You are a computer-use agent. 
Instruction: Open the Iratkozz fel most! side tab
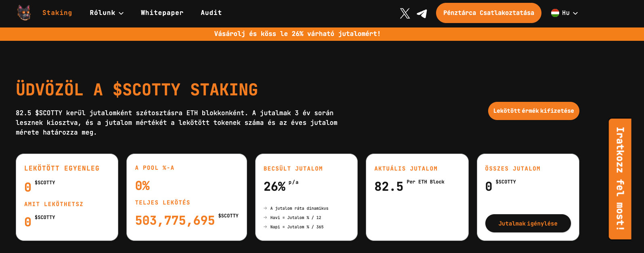coord(620,179)
